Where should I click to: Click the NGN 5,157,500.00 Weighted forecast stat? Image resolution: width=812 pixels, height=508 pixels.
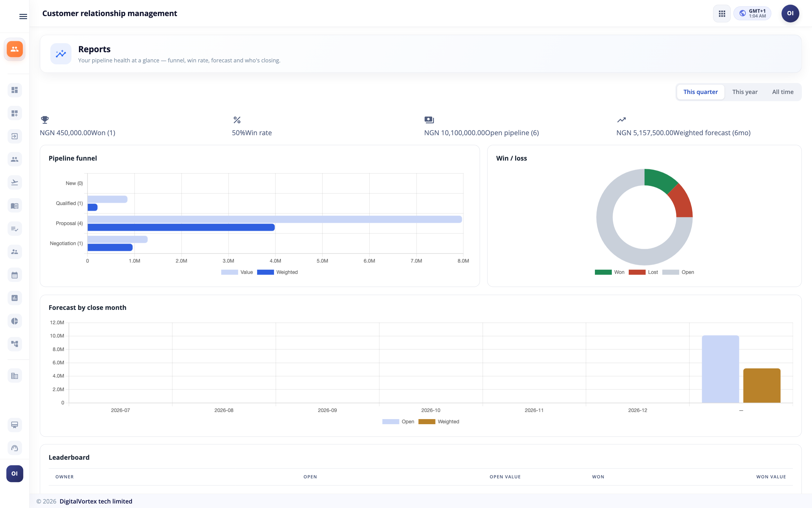click(683, 133)
